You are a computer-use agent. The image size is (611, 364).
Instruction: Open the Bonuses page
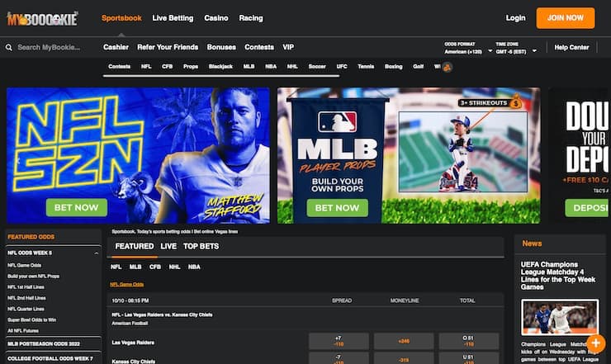tap(221, 47)
